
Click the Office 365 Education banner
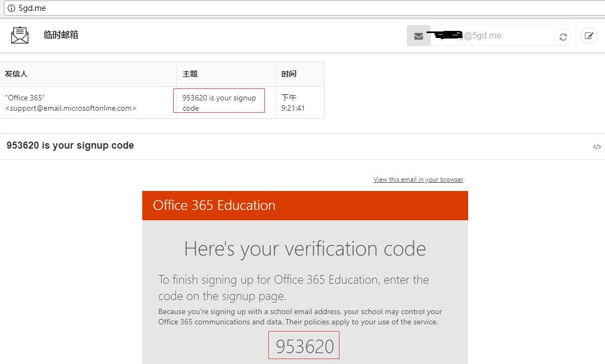click(x=305, y=206)
